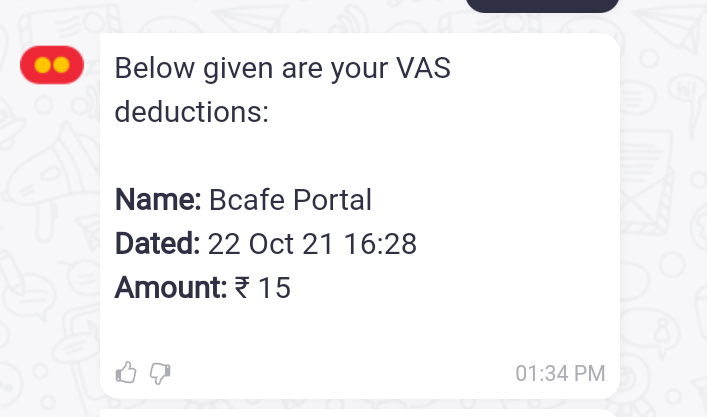
Task: Click the rupee symbol in the amount
Action: 243,288
